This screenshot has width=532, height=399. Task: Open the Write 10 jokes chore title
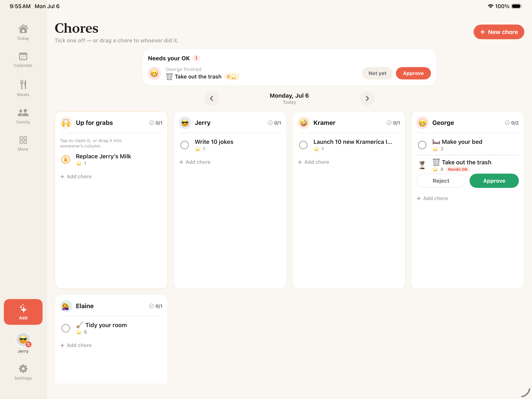point(214,142)
